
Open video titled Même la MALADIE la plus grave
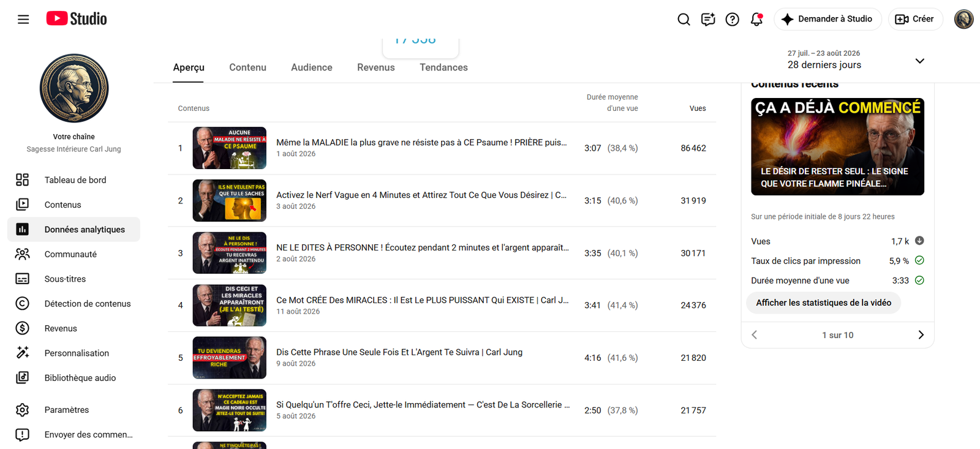(421, 143)
